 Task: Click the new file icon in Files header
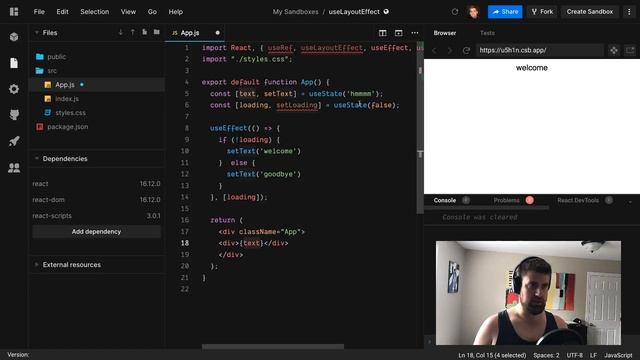point(144,32)
